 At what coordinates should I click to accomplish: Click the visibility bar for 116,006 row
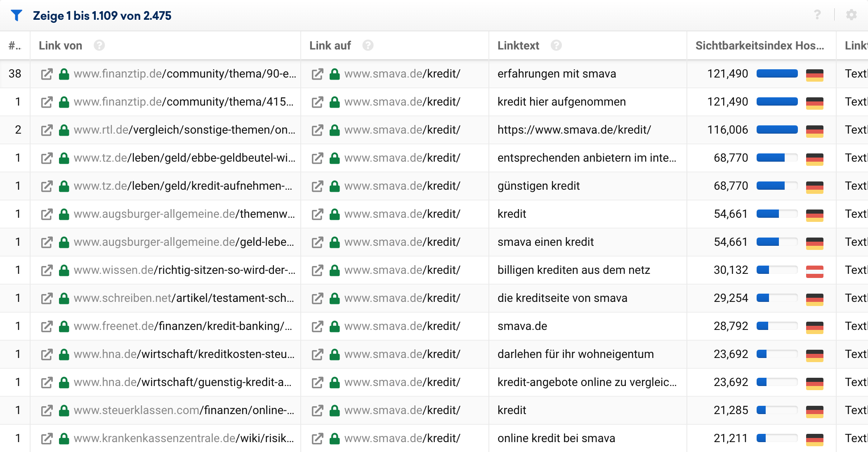[776, 130]
